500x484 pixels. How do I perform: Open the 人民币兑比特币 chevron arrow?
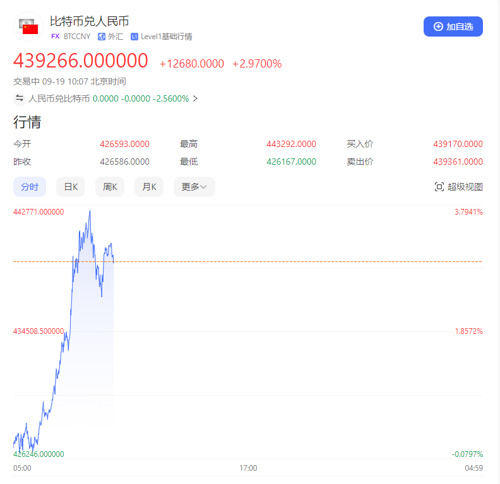coord(195,99)
